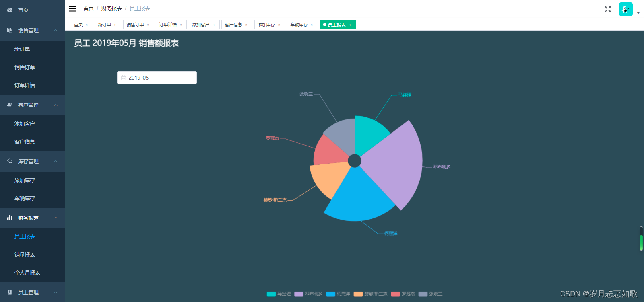Click the 财务报表 bar chart icon
This screenshot has height=302, width=644.
coord(10,218)
